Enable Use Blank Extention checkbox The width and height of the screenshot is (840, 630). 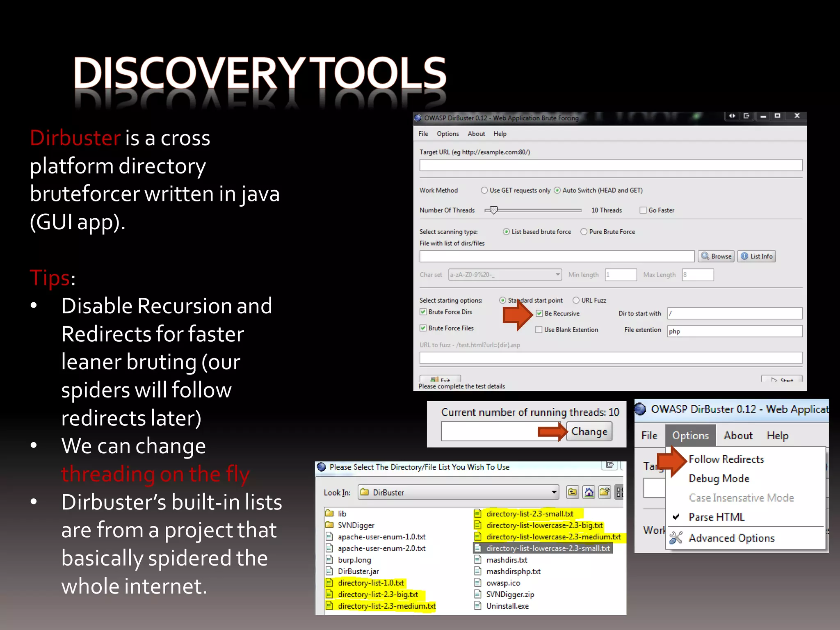(539, 330)
